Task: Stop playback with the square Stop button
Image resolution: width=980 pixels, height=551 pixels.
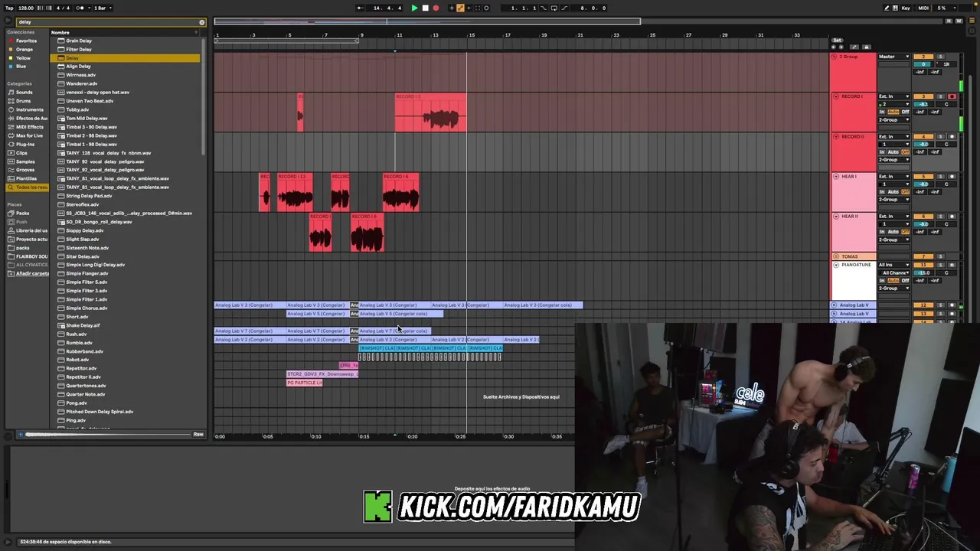Action: 426,8
